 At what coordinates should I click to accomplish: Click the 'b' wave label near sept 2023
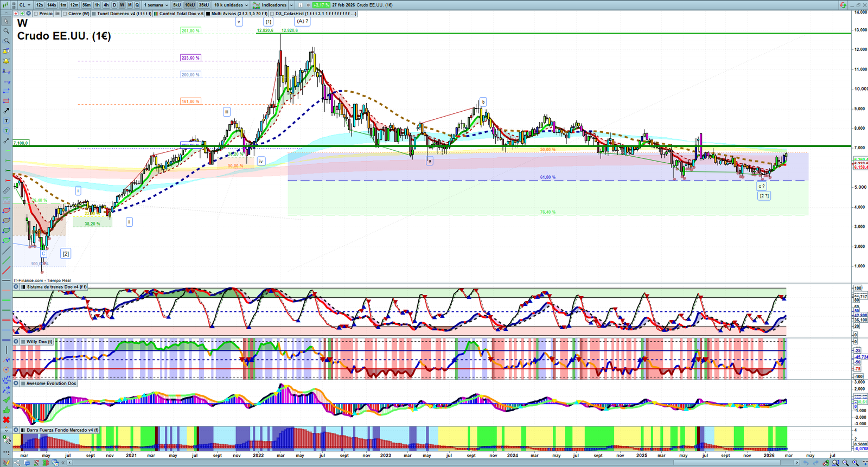(x=483, y=102)
